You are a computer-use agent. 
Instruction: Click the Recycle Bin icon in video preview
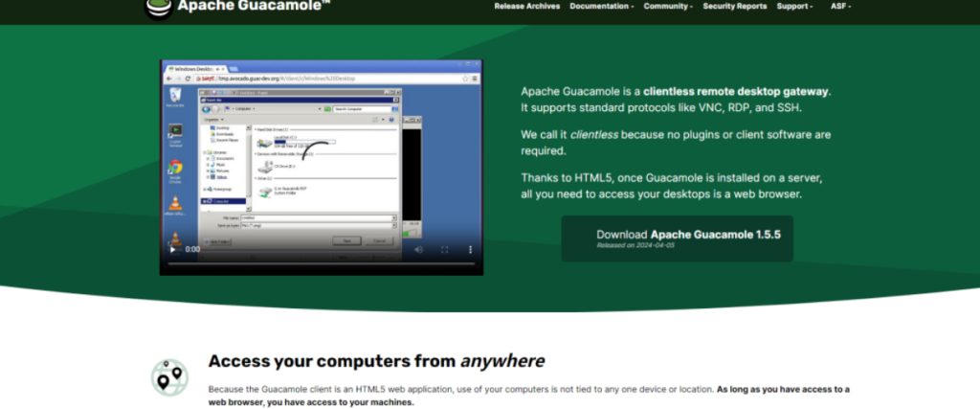(x=175, y=96)
